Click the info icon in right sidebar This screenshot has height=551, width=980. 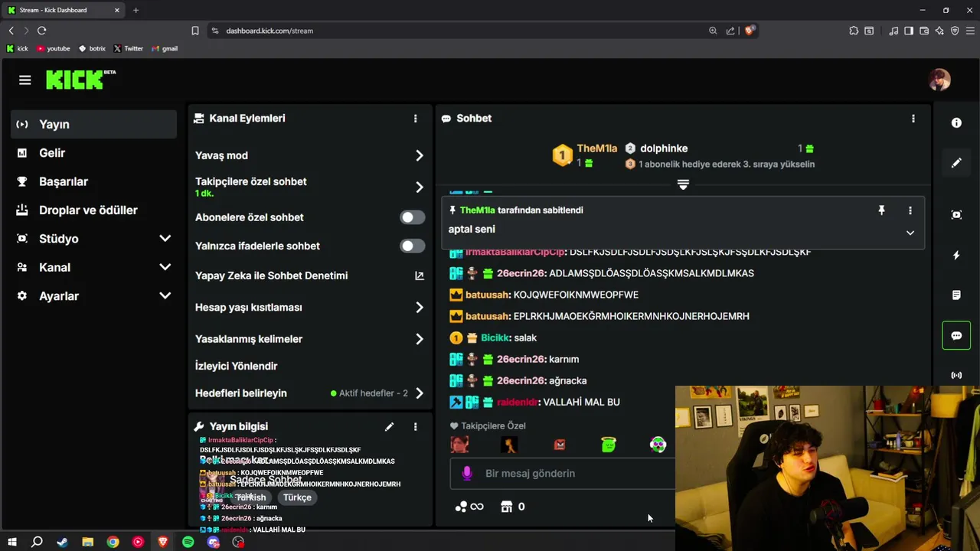pos(956,123)
